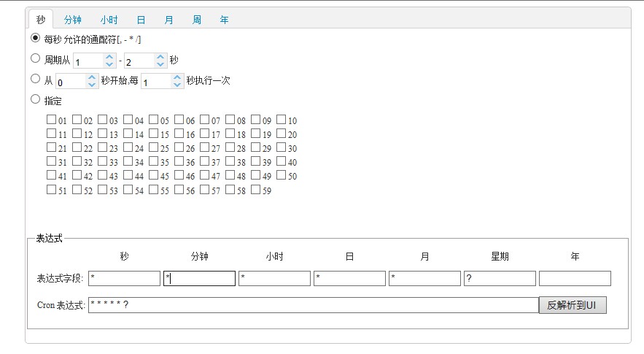The image size is (644, 354).
Task: Click the 秒 expression field
Action: coord(125,278)
